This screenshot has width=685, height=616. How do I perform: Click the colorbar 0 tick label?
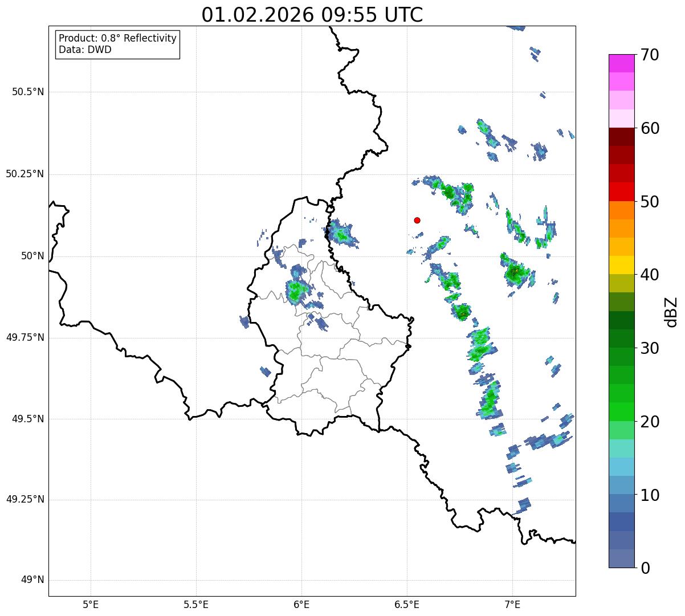645,568
